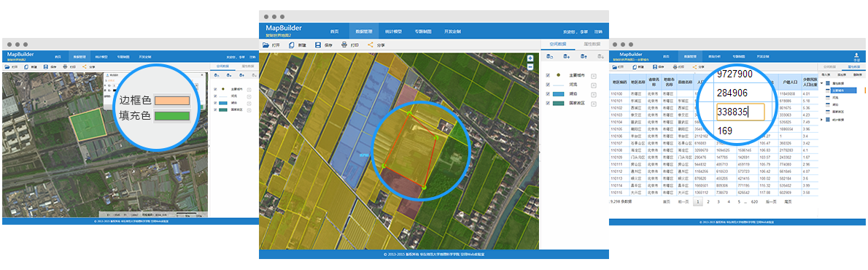Click the 保存 floppy-disk save icon in center toolbar
The width and height of the screenshot is (868, 270).
pos(318,45)
